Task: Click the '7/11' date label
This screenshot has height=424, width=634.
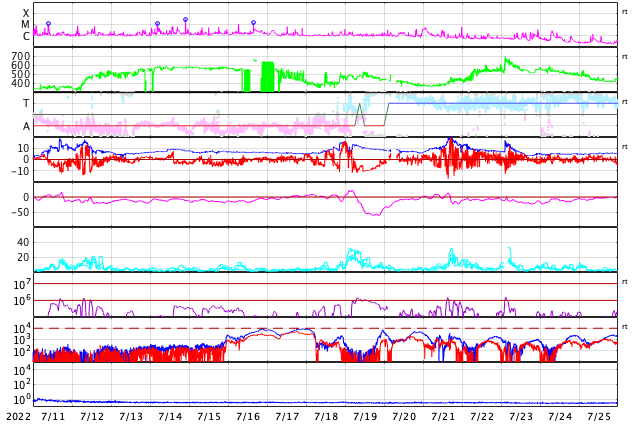Action: [53, 417]
